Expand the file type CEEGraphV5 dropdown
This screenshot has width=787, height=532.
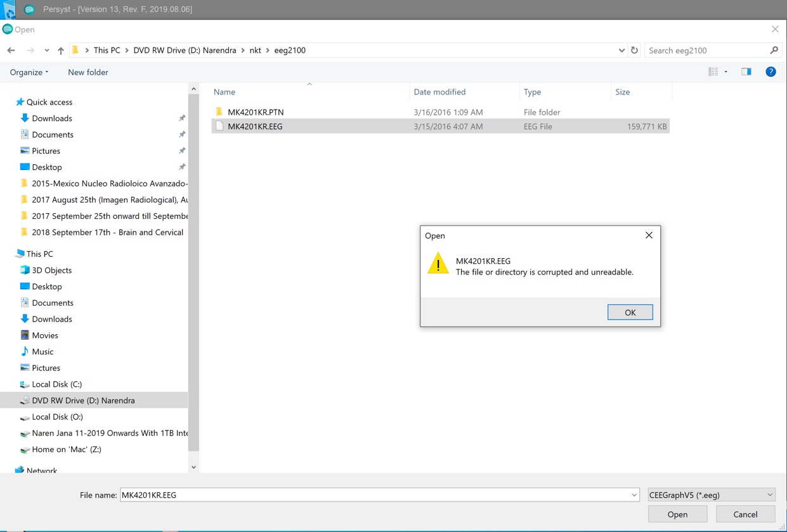tap(711, 495)
